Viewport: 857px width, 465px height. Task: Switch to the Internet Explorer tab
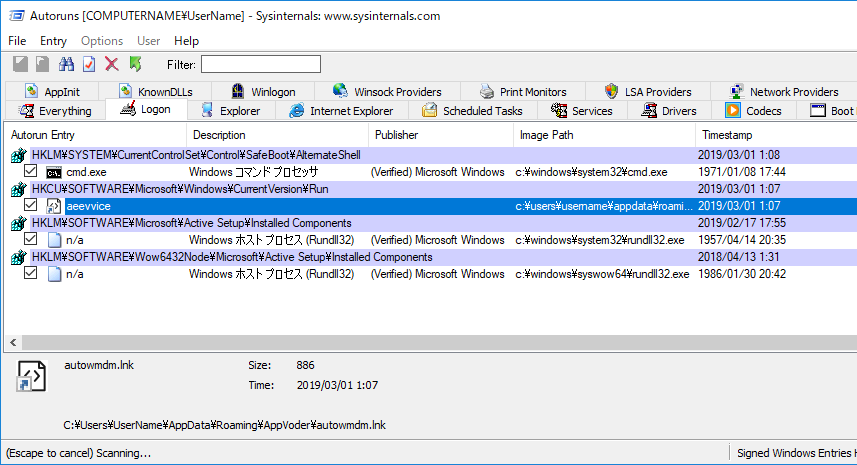342,111
